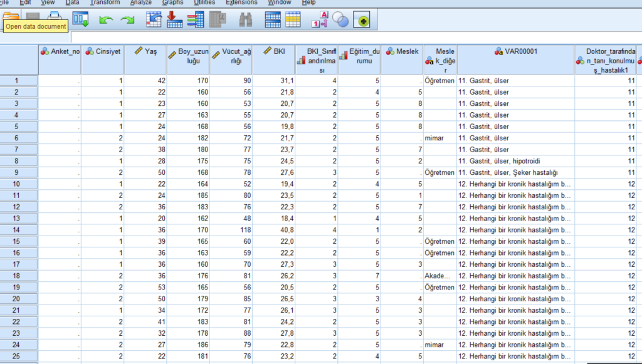
Task: Click the cell editor bar above the grid
Action: click(x=351, y=38)
